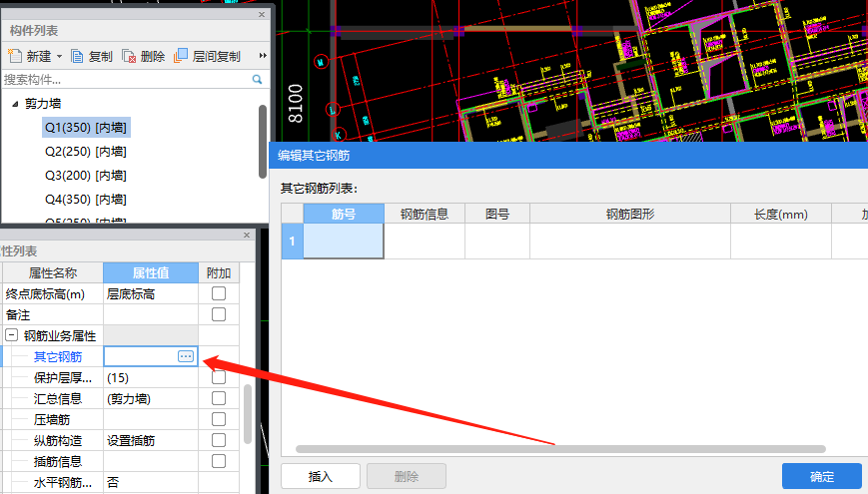Click the 删除 delete icon in component list
This screenshot has width=868, height=494.
point(129,56)
